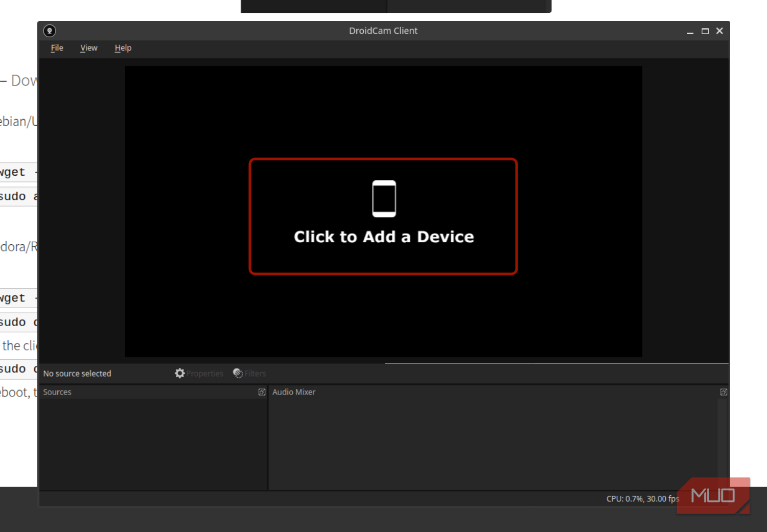Select the No source selected label
767x532 pixels.
(77, 374)
